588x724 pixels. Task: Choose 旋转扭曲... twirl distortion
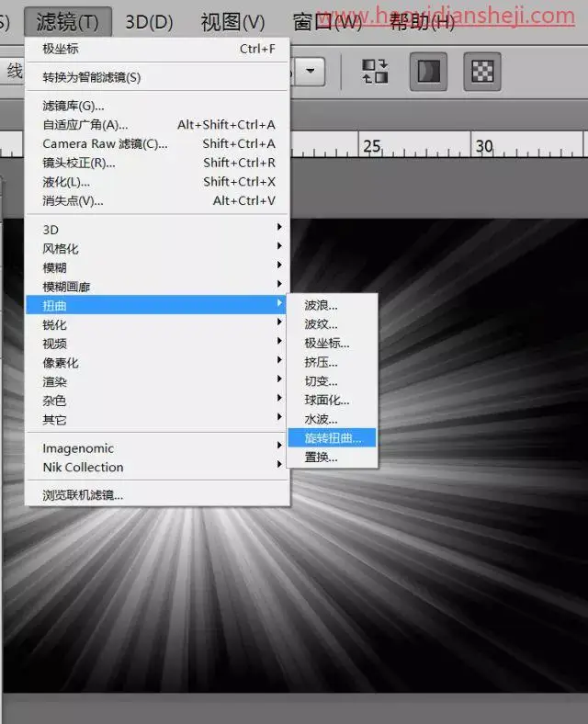pos(332,437)
